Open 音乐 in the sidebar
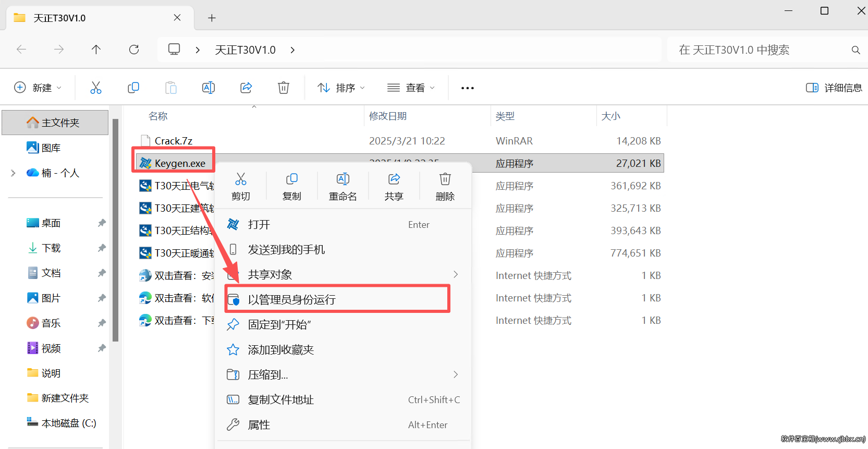 pyautogui.click(x=44, y=323)
